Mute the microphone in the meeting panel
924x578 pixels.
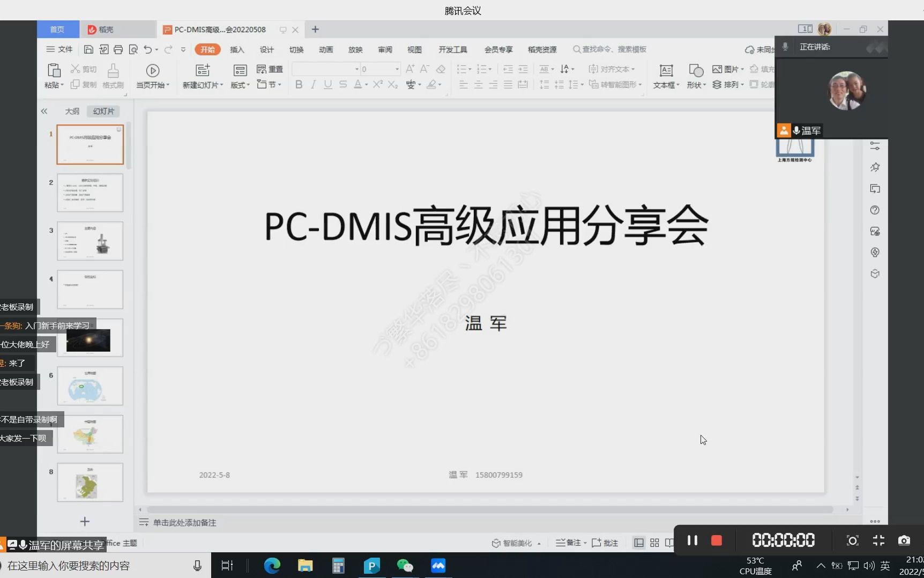point(784,47)
